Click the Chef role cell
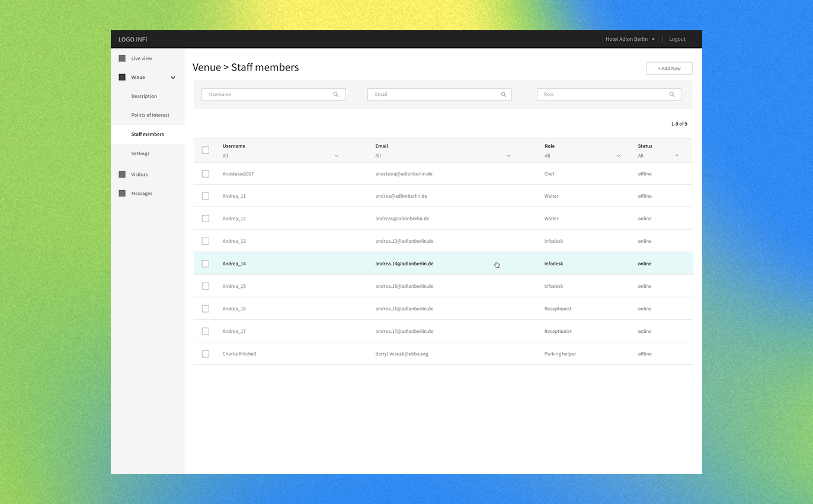Image resolution: width=813 pixels, height=504 pixels. click(x=549, y=174)
